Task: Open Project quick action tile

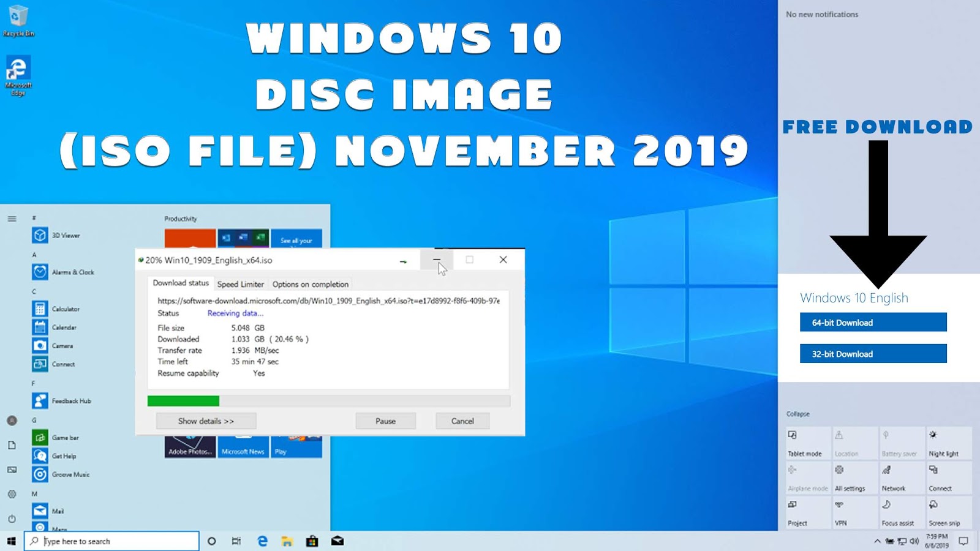Action: pyautogui.click(x=809, y=512)
